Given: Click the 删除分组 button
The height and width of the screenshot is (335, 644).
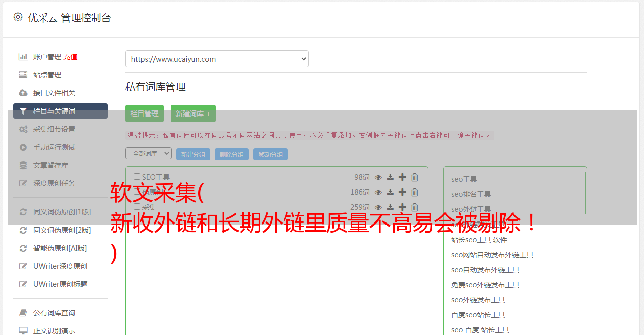Looking at the screenshot, I should pos(232,155).
